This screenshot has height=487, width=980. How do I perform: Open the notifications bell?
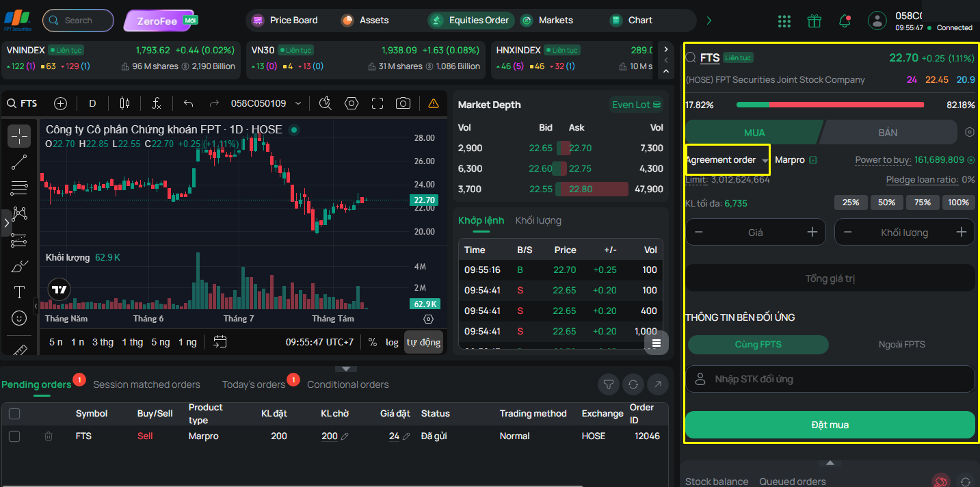pyautogui.click(x=845, y=21)
